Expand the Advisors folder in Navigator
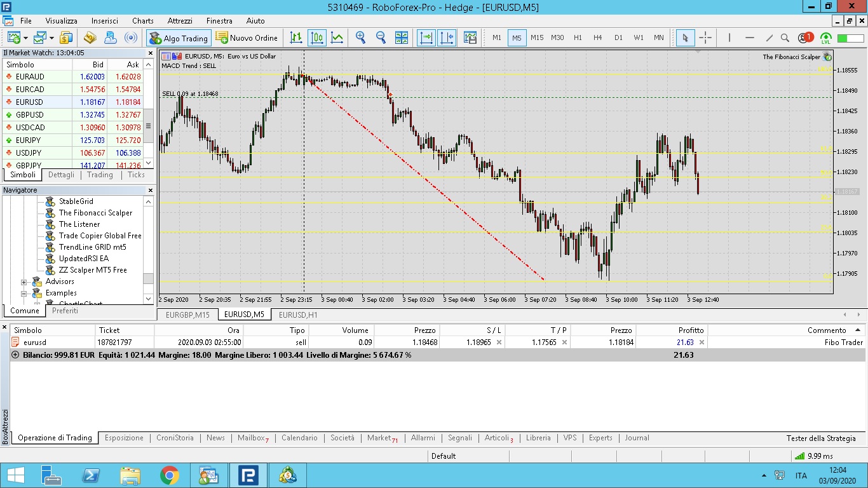868x488 pixels. tap(24, 282)
